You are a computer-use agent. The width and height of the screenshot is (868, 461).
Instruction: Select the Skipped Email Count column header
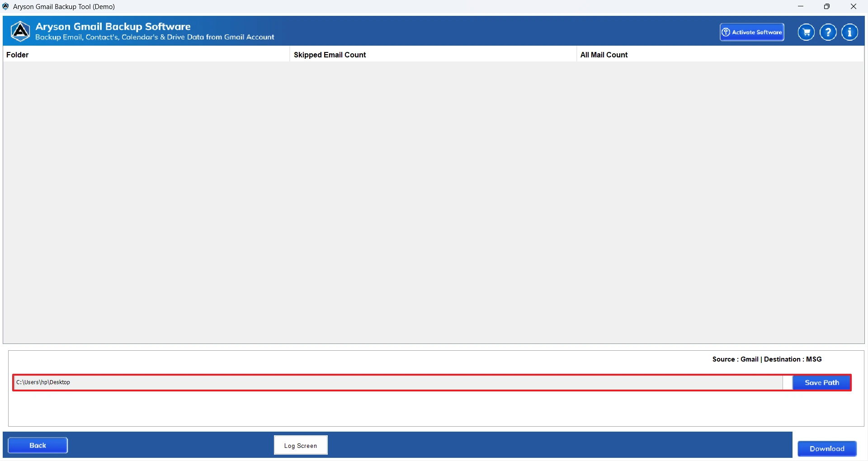(433, 55)
